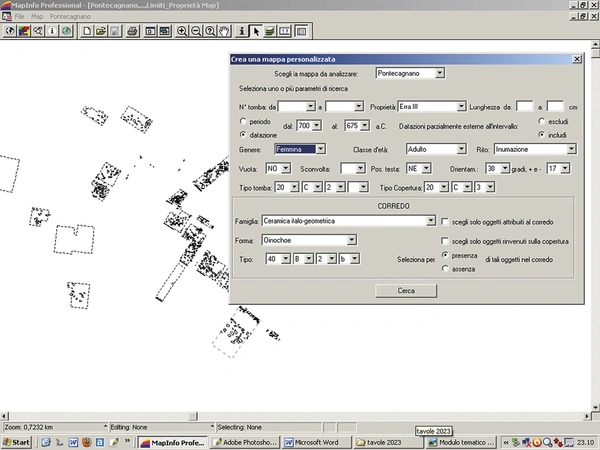This screenshot has height=450, width=600.
Task: Click the Windows Start button
Action: pyautogui.click(x=17, y=442)
